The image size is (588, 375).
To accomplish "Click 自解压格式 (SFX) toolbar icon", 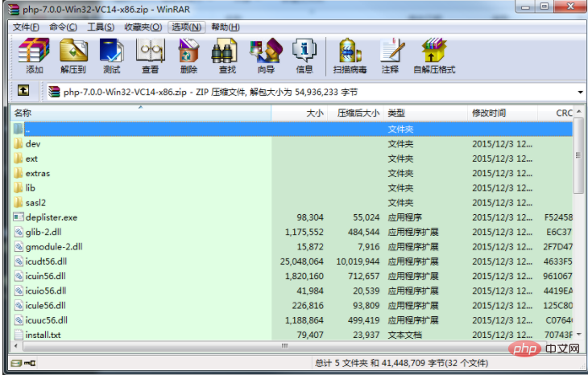I will click(434, 56).
